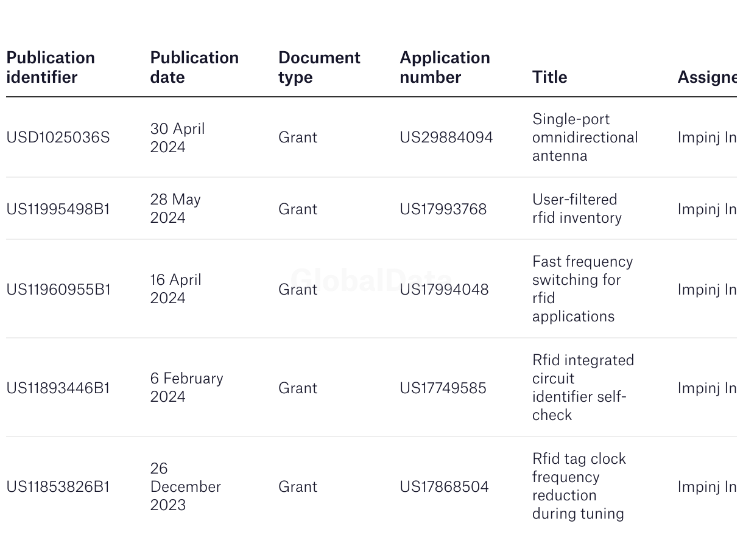Viewport: 743px width, 560px height.
Task: Select publication identifier US11853826B1
Action: (x=58, y=486)
